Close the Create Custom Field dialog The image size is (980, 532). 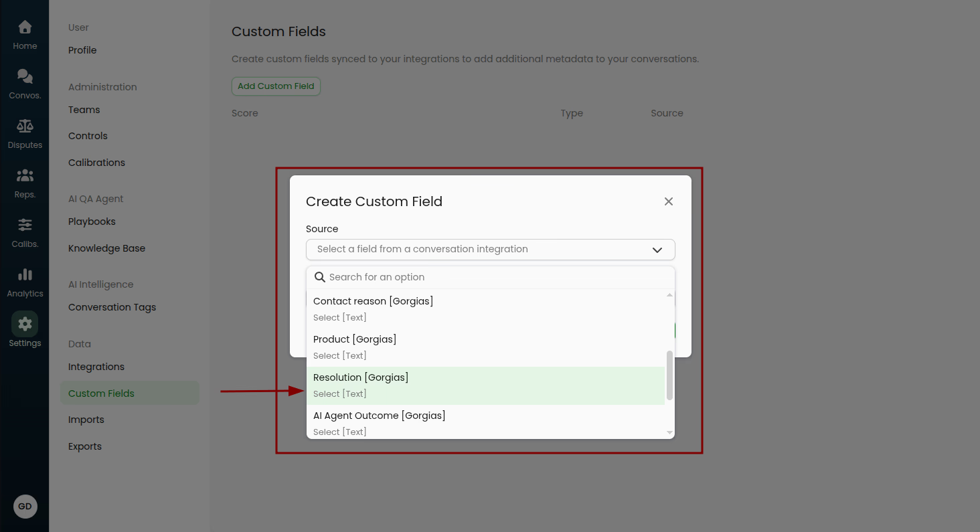coord(668,201)
